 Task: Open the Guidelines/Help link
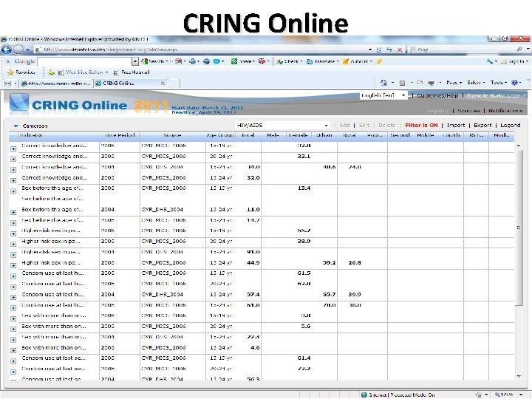coord(437,95)
